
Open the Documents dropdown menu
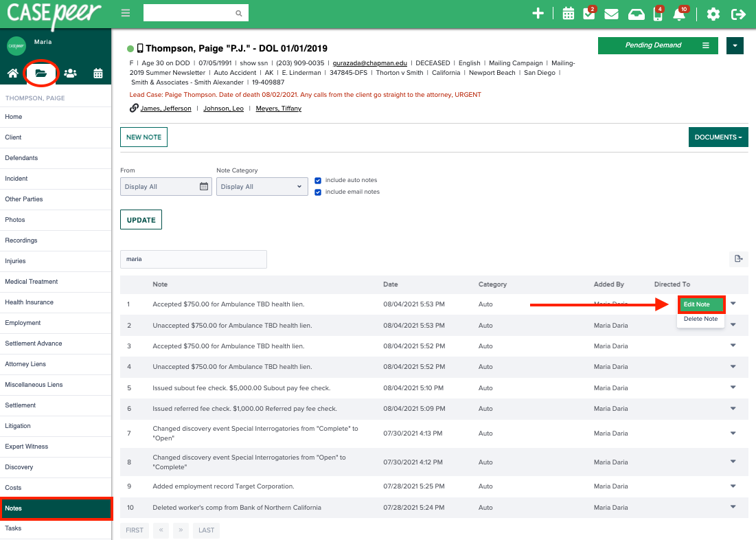pyautogui.click(x=718, y=137)
